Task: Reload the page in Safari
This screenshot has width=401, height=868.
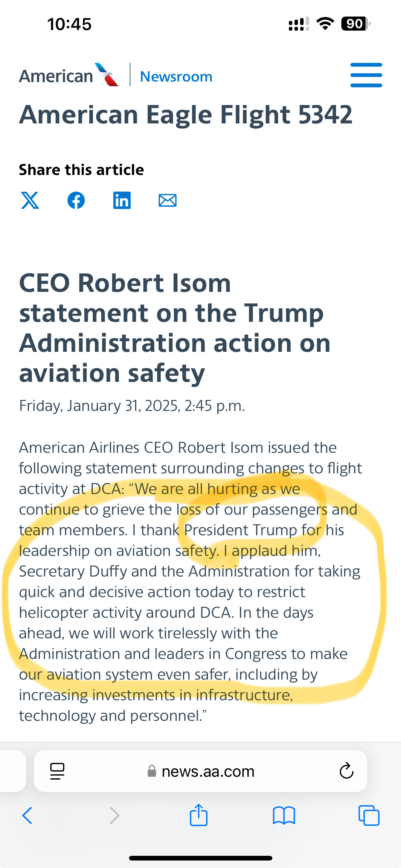Action: [346, 771]
